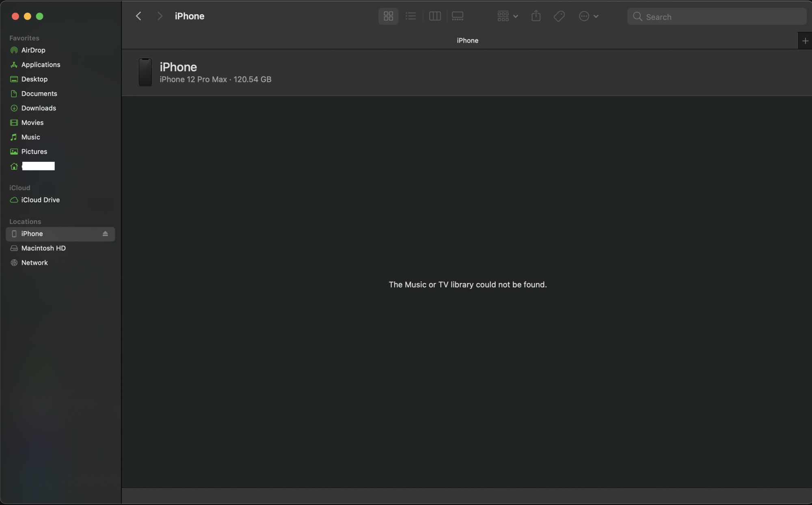Switch to list view in Finder
The height and width of the screenshot is (505, 812).
point(411,16)
